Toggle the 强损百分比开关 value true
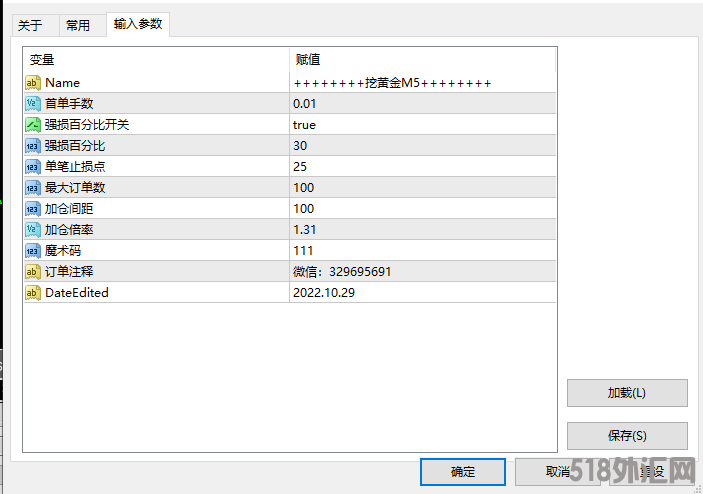Screen dimensions: 703x494 coord(423,125)
